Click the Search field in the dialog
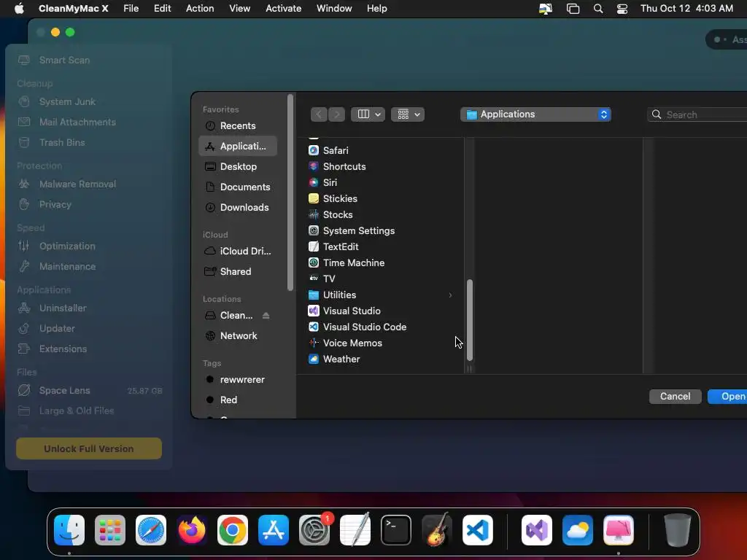 (697, 114)
